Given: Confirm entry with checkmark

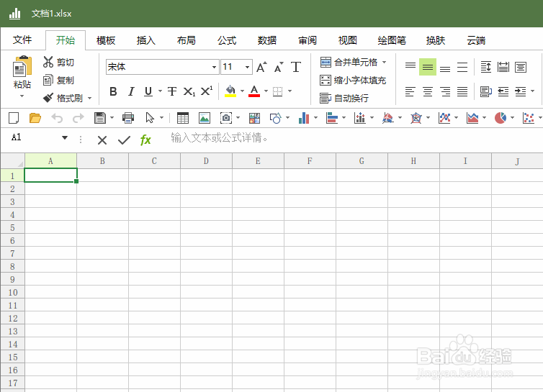Looking at the screenshot, I should (x=124, y=140).
